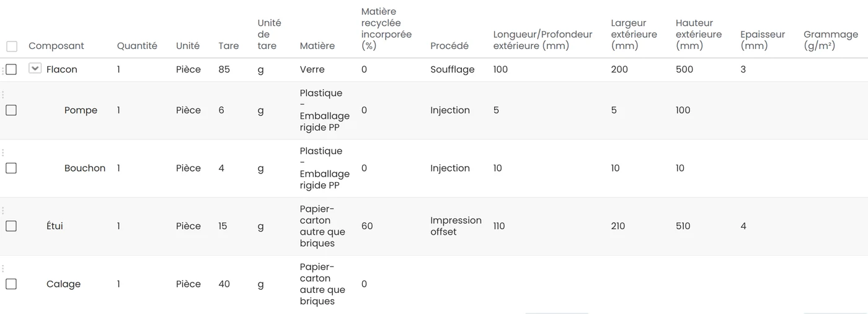Mark the Calage row checkbox
The height and width of the screenshot is (314, 868).
click(11, 284)
